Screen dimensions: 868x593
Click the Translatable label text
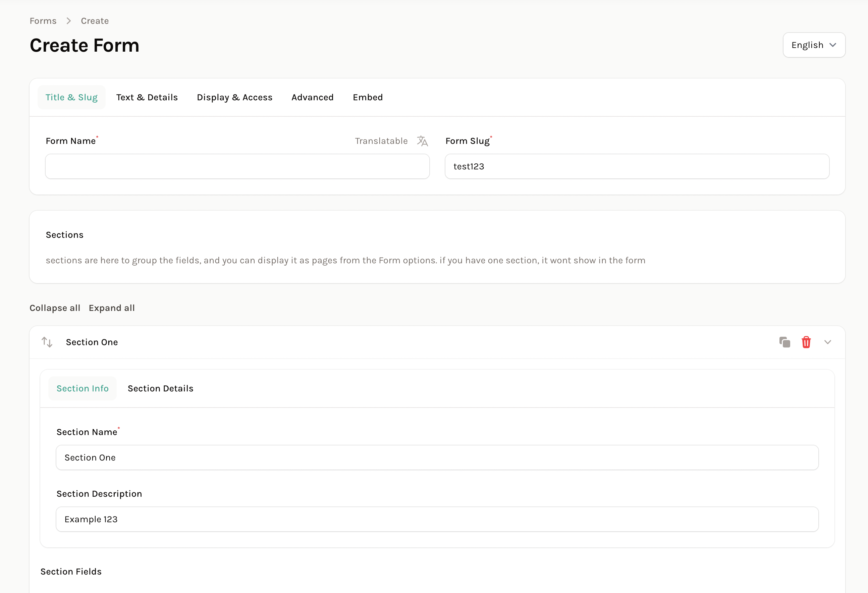point(381,141)
